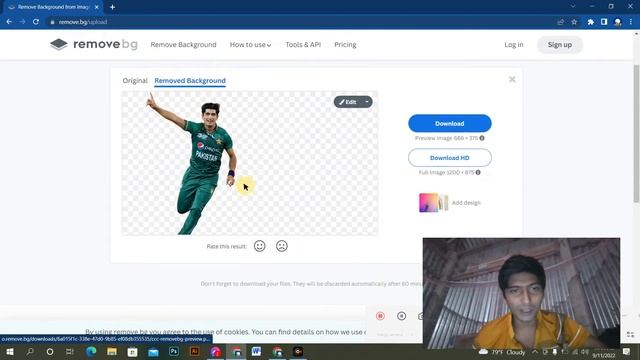Toggle the Chrome side panel
640x360 pixels.
click(604, 22)
